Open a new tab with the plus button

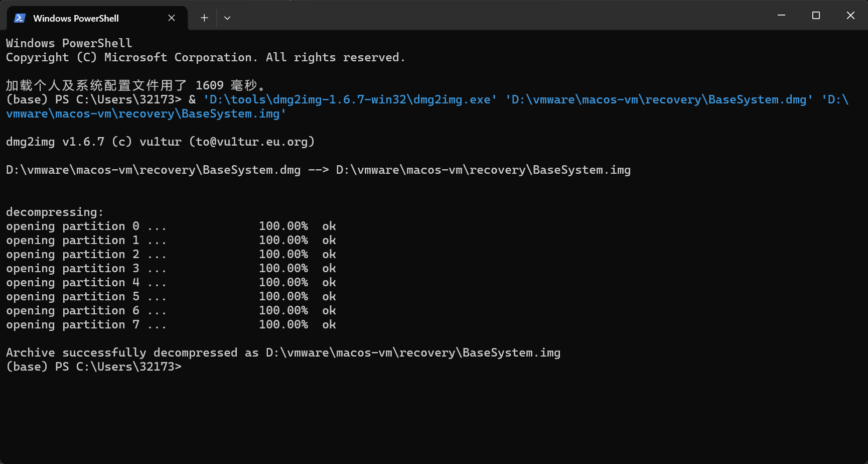click(x=204, y=18)
